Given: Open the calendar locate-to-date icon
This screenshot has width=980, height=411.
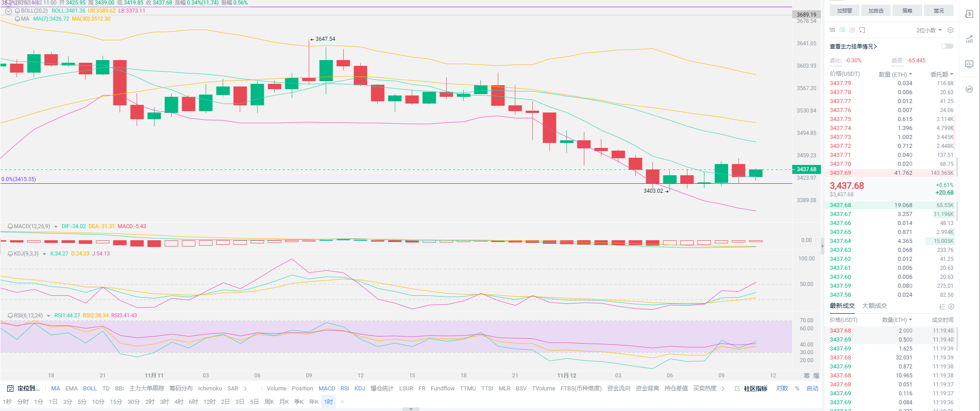Looking at the screenshot, I should [10, 389].
